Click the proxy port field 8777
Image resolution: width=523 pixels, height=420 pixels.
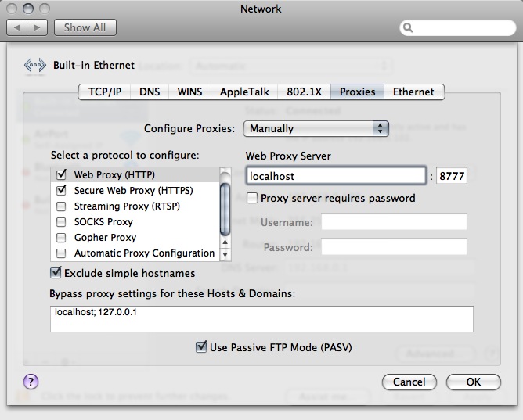coord(452,175)
